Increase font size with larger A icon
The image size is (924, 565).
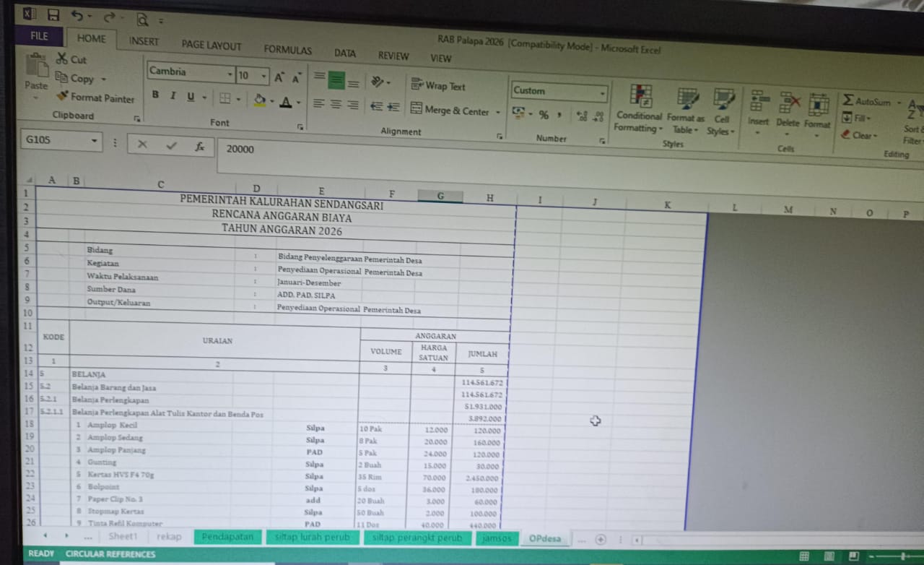(279, 77)
